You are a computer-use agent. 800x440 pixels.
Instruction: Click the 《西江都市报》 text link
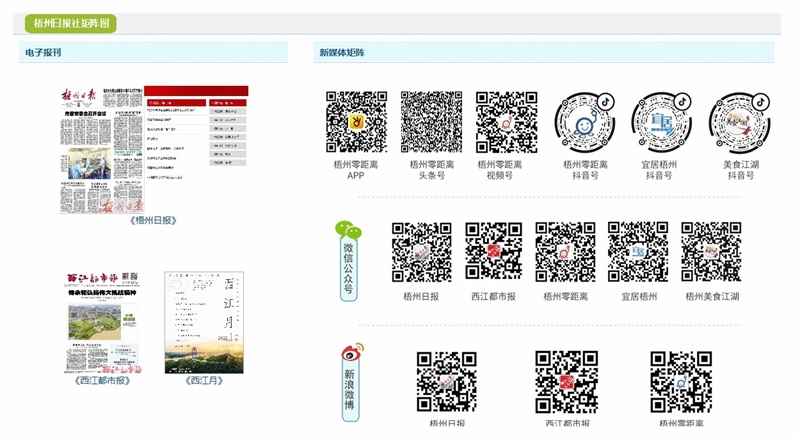[103, 381]
